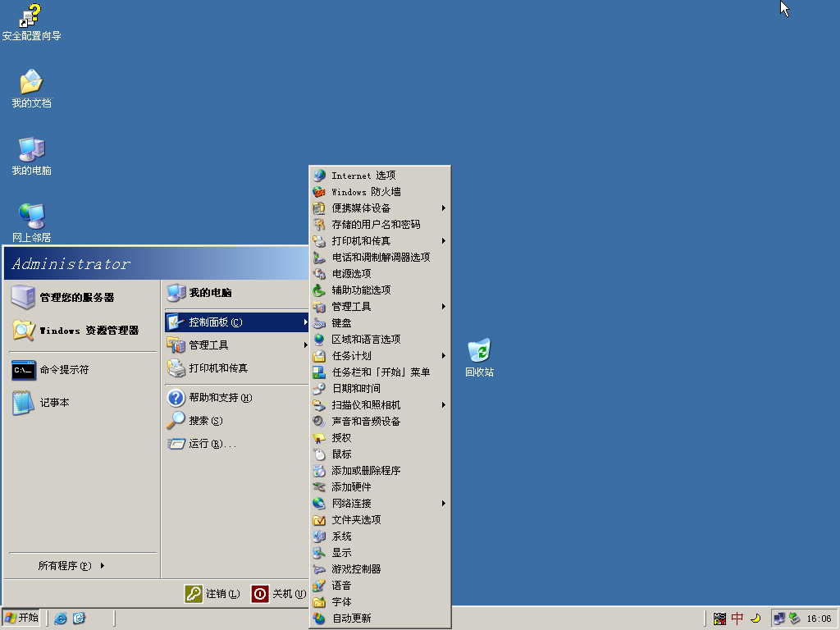Open 我的文档 desktop icon

coord(31,81)
